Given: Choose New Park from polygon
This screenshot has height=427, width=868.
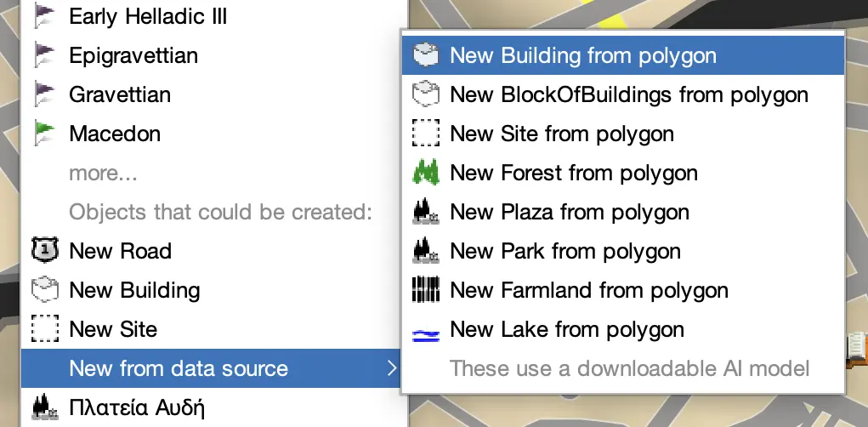Looking at the screenshot, I should pos(564,252).
